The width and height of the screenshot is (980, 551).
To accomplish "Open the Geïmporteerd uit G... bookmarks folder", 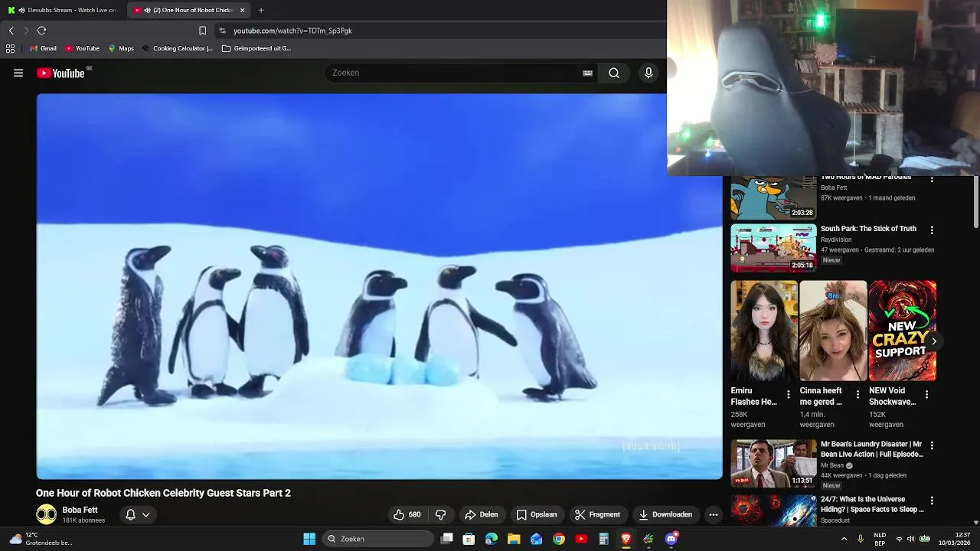I will pyautogui.click(x=256, y=48).
